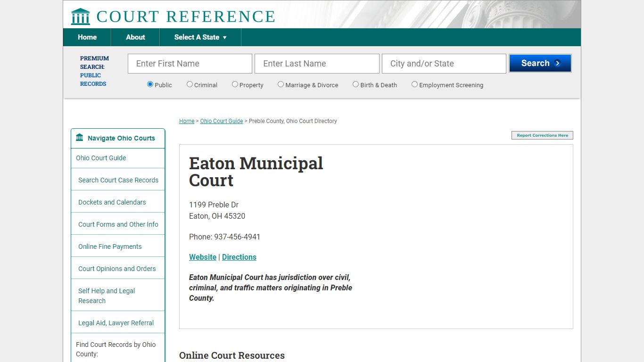
Task: Open the Home breadcrumb link
Action: point(187,121)
